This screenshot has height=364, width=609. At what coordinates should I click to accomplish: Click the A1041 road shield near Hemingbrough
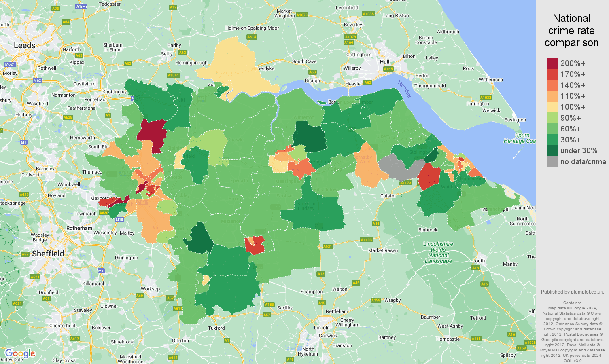tap(173, 75)
